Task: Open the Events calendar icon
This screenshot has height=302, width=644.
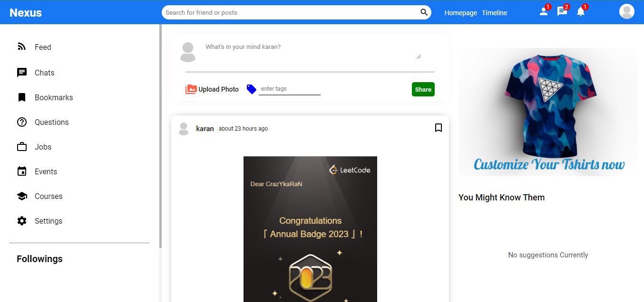Action: (22, 171)
